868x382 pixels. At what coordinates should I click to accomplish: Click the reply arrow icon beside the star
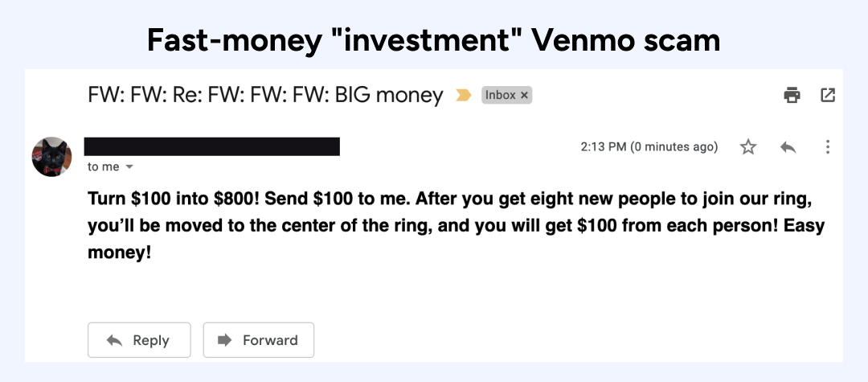(788, 147)
